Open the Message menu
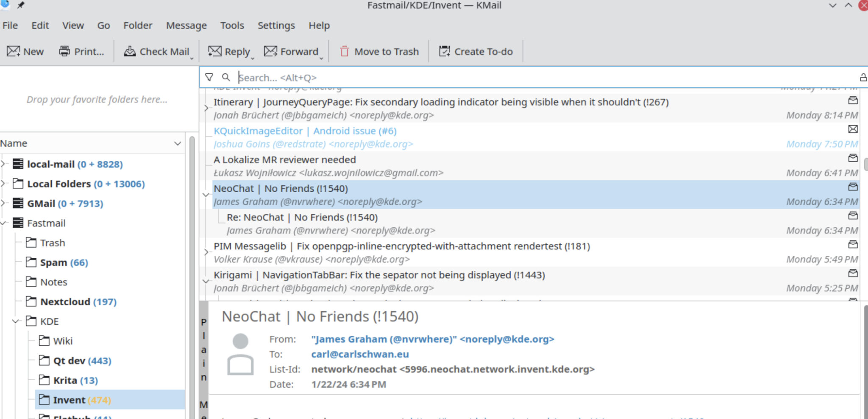This screenshot has width=868, height=419. click(x=186, y=25)
